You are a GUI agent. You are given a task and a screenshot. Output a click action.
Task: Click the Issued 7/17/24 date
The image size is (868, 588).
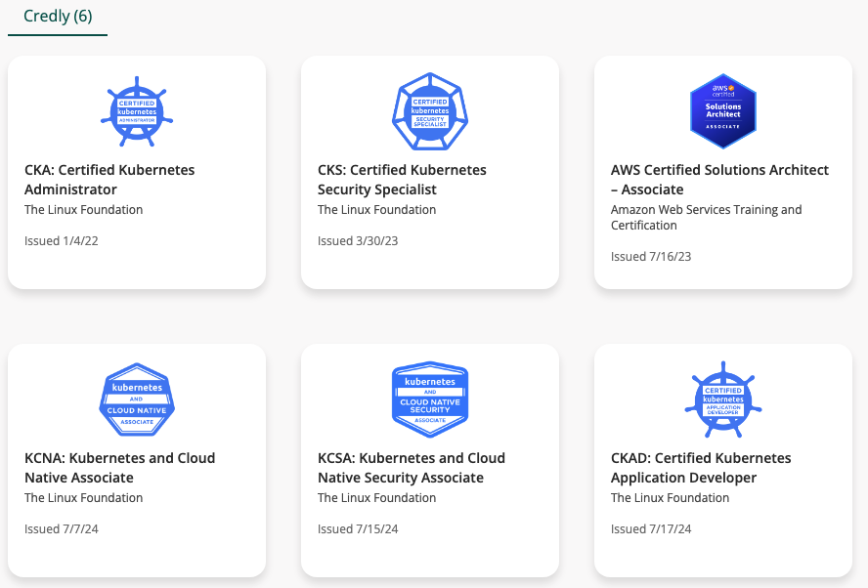pyautogui.click(x=651, y=528)
